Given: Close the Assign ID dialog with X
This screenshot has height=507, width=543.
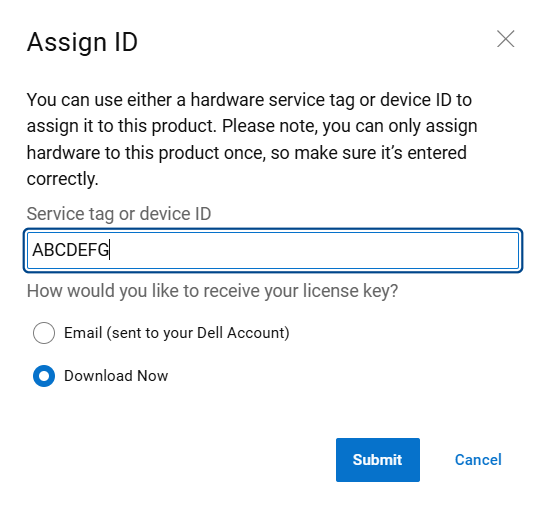Looking at the screenshot, I should point(505,38).
